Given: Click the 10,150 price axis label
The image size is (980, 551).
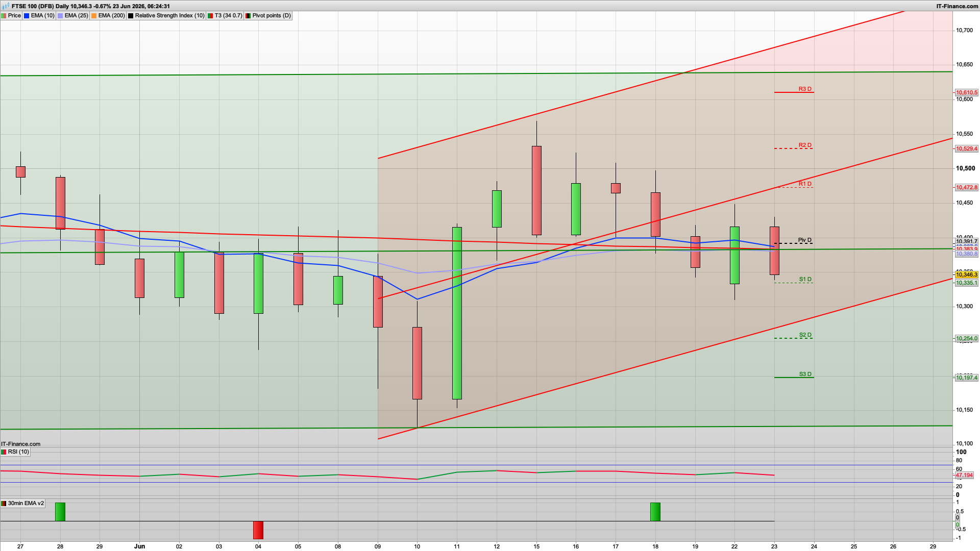Looking at the screenshot, I should (x=964, y=410).
